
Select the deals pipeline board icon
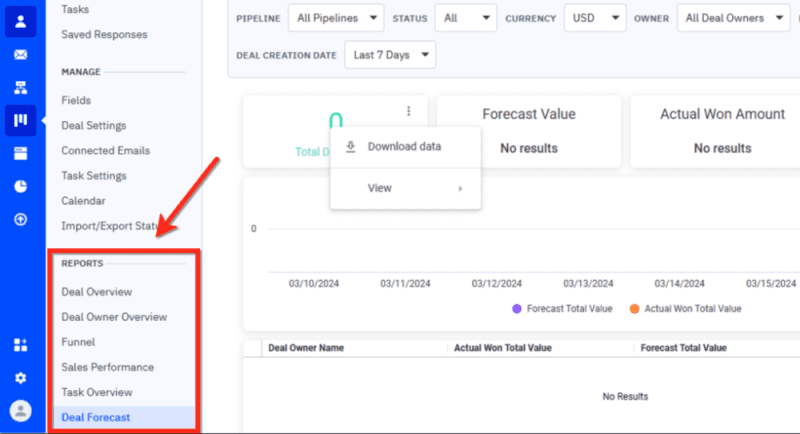(20, 121)
